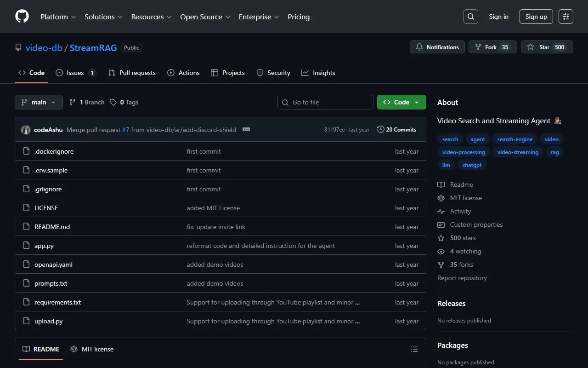Screen dimensions: 588x368
Task: Switch to MIT license tab
Action: click(x=92, y=349)
